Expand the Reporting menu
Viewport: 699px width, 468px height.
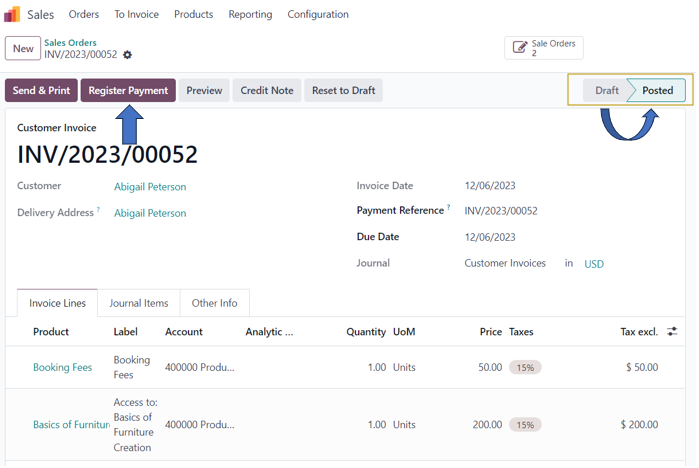coord(250,15)
